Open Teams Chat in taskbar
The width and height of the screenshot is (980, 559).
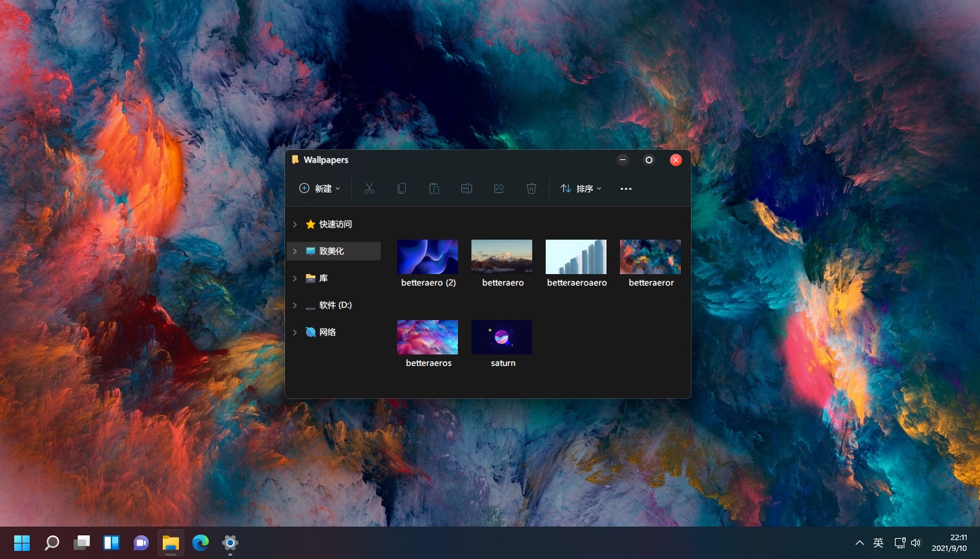pos(141,543)
